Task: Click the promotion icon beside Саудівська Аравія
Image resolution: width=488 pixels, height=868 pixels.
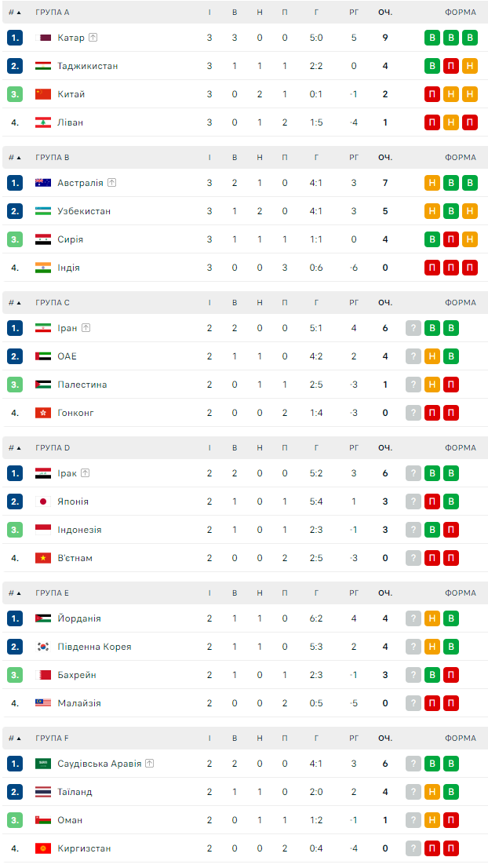Action: [x=150, y=764]
